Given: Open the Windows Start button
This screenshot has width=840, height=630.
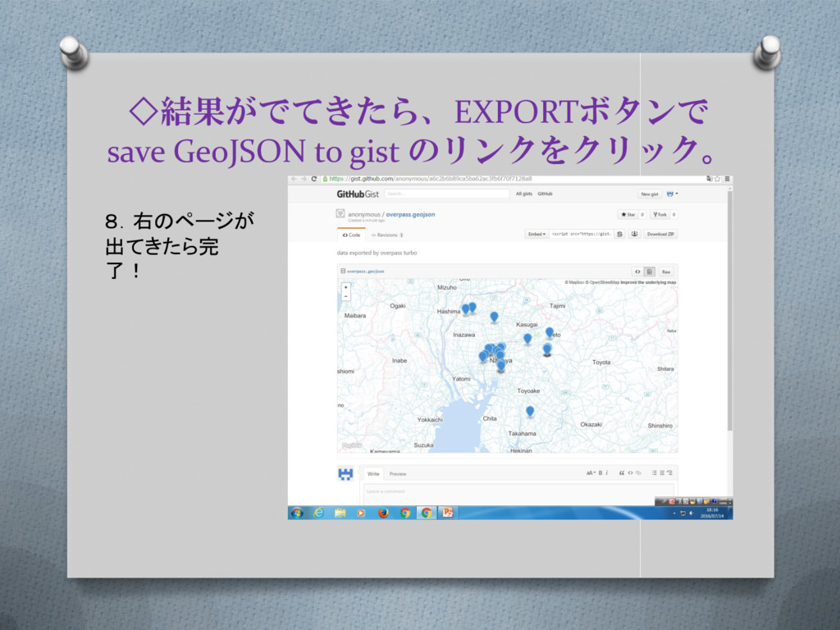Looking at the screenshot, I should click(297, 513).
